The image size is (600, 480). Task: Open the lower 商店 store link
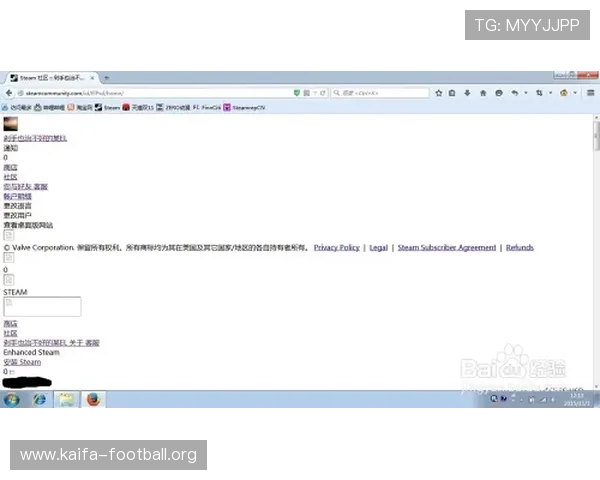(10, 324)
